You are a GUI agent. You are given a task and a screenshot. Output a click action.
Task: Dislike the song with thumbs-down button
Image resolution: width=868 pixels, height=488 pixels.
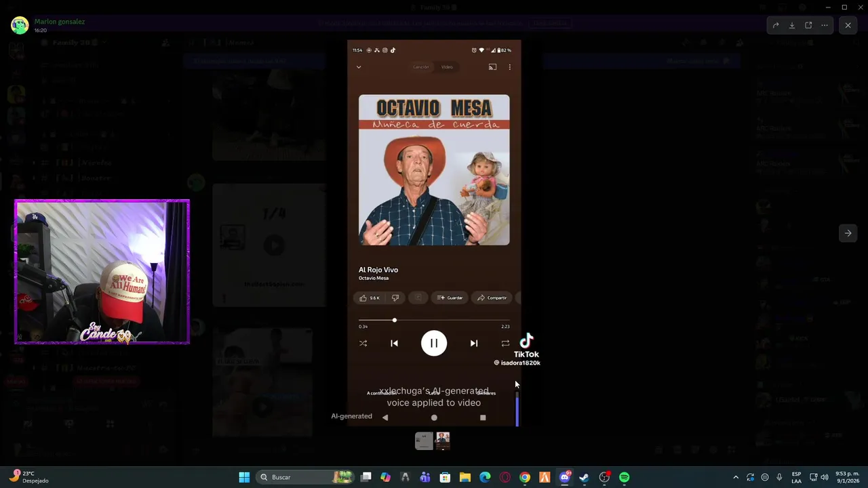point(395,298)
